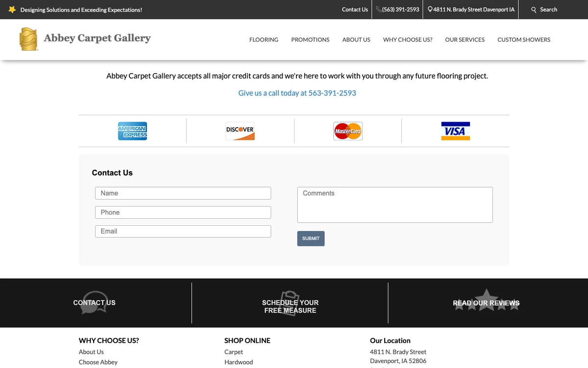Open the About Us menu
The image size is (588, 368).
tap(356, 40)
